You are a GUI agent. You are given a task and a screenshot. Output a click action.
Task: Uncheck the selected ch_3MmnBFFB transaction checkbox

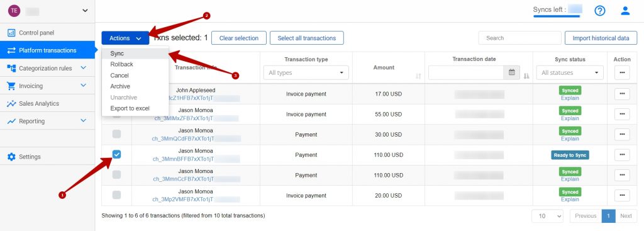[x=116, y=154]
